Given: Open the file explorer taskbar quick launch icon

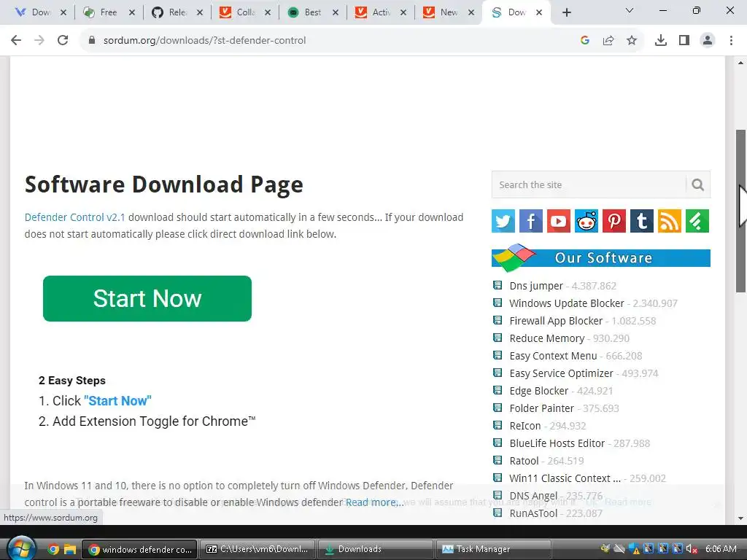Looking at the screenshot, I should [70, 550].
